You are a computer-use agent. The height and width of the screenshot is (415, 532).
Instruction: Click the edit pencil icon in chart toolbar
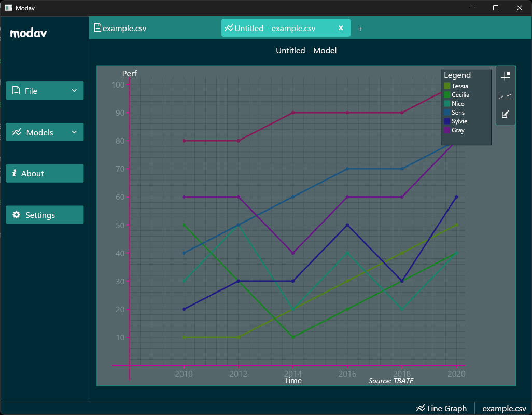(x=505, y=114)
